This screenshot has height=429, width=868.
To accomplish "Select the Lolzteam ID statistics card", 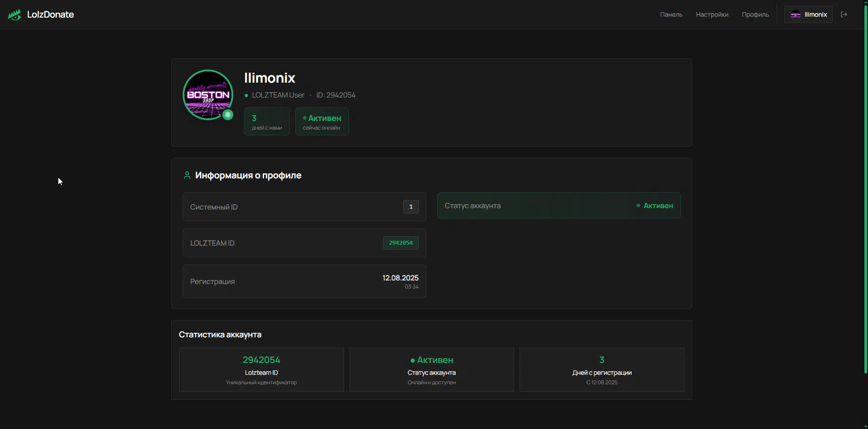I will click(261, 369).
